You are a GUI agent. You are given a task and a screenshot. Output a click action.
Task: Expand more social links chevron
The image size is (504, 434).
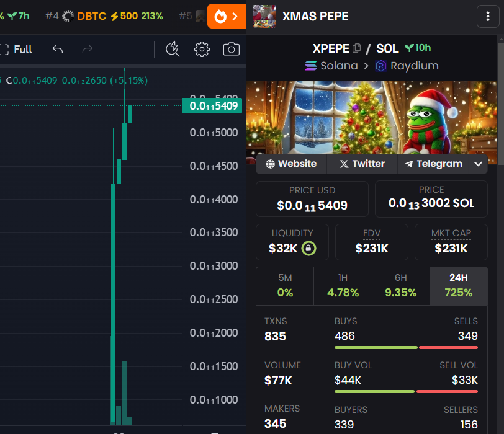click(x=478, y=164)
